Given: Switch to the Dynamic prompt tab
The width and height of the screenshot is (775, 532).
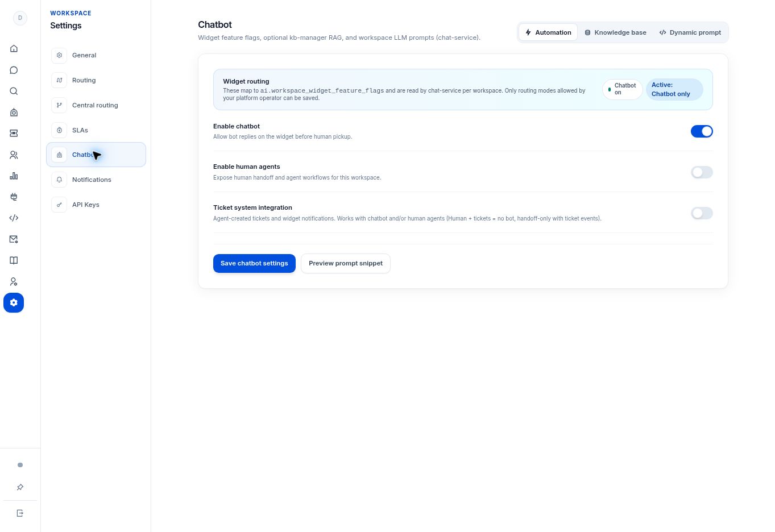Looking at the screenshot, I should click(x=690, y=32).
